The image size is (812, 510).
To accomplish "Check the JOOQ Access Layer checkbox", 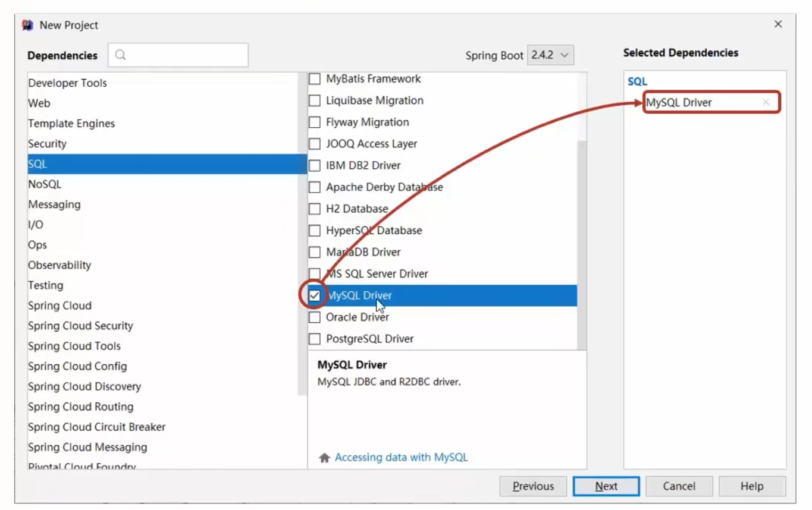I will 315,144.
